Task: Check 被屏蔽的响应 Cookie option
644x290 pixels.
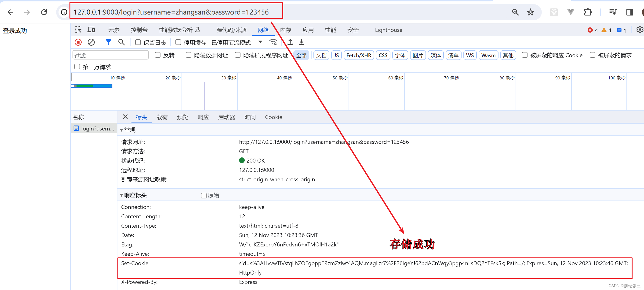Action: pos(524,55)
